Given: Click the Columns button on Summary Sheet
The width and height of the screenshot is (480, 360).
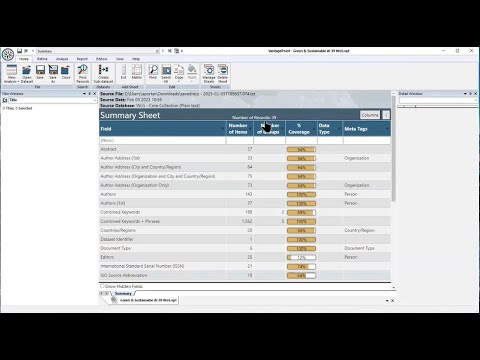Looking at the screenshot, I should [x=370, y=115].
